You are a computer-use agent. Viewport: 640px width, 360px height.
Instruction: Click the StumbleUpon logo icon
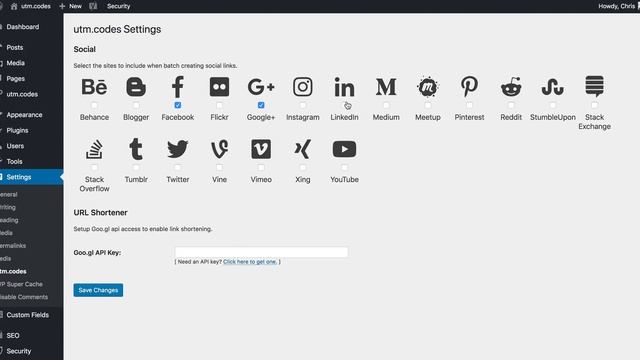point(553,87)
